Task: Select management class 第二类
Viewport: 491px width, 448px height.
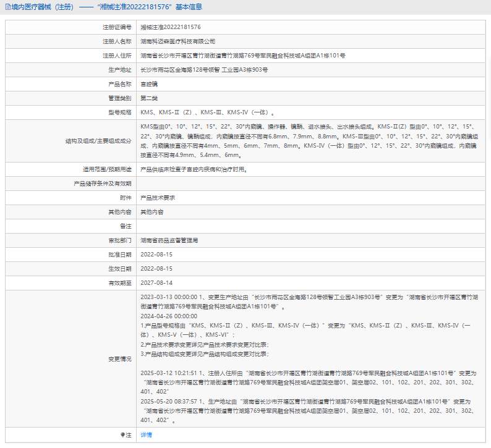Action: click(149, 98)
